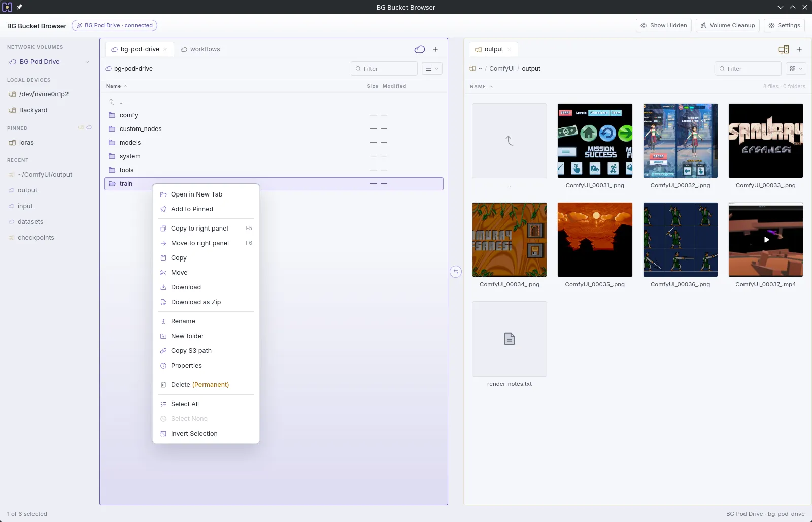This screenshot has height=522, width=812.
Task: Sort by NAME header in right panel
Action: pos(481,87)
